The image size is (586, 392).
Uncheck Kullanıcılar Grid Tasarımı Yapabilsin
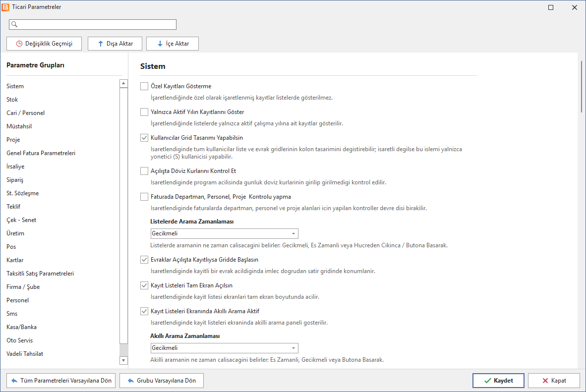tap(144, 138)
